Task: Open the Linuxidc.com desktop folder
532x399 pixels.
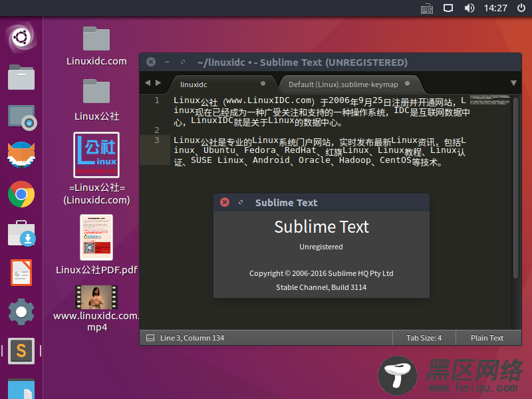Action: (x=96, y=46)
